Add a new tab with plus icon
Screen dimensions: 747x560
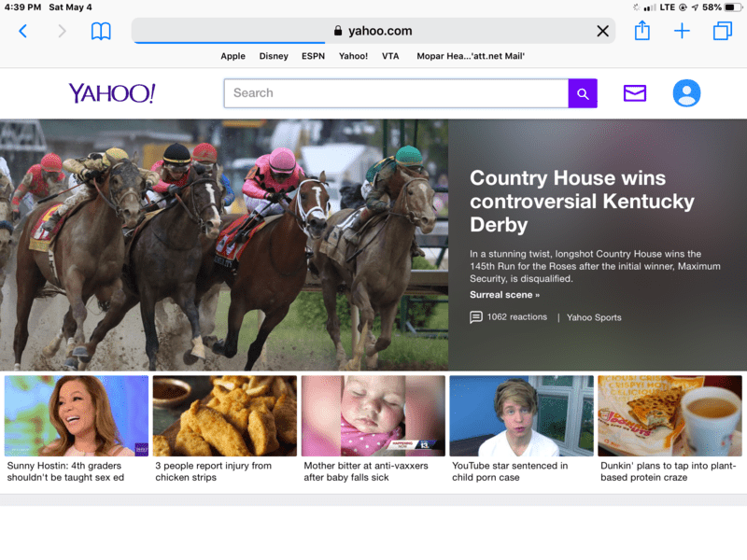[x=682, y=31]
